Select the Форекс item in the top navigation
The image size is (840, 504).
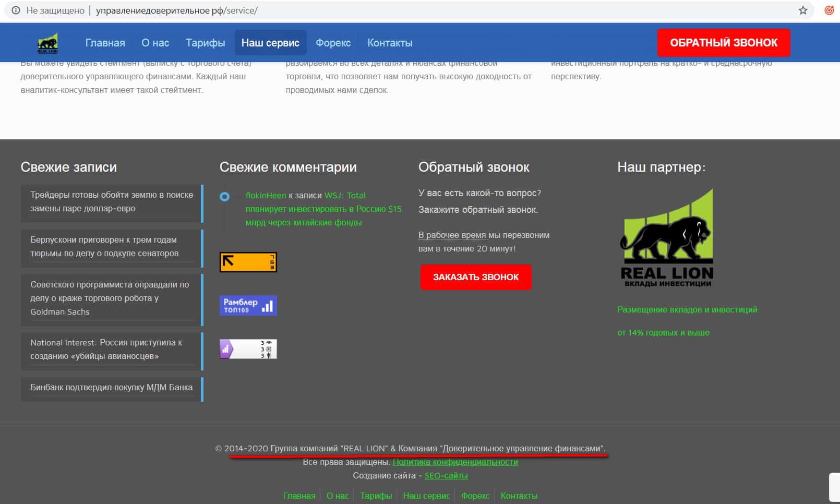pos(333,43)
